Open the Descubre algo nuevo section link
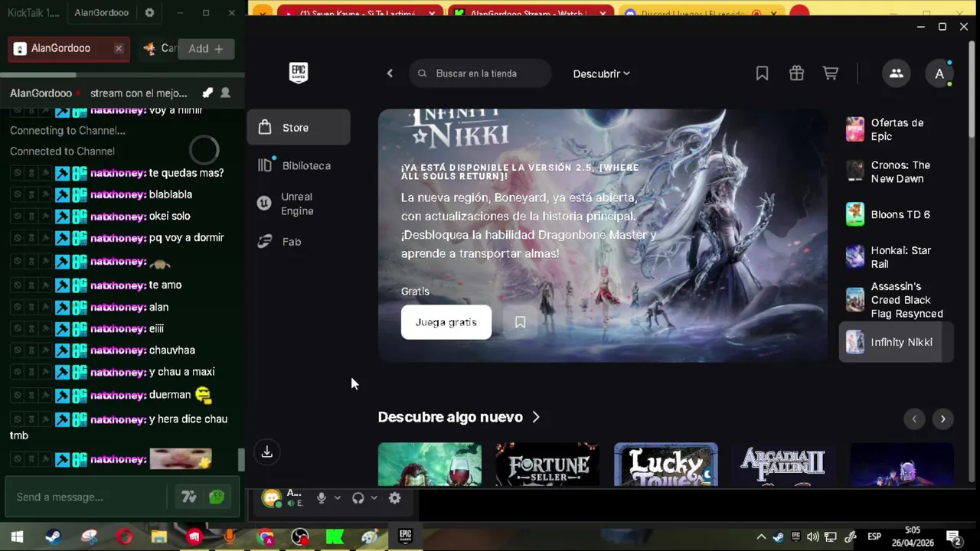 click(459, 417)
